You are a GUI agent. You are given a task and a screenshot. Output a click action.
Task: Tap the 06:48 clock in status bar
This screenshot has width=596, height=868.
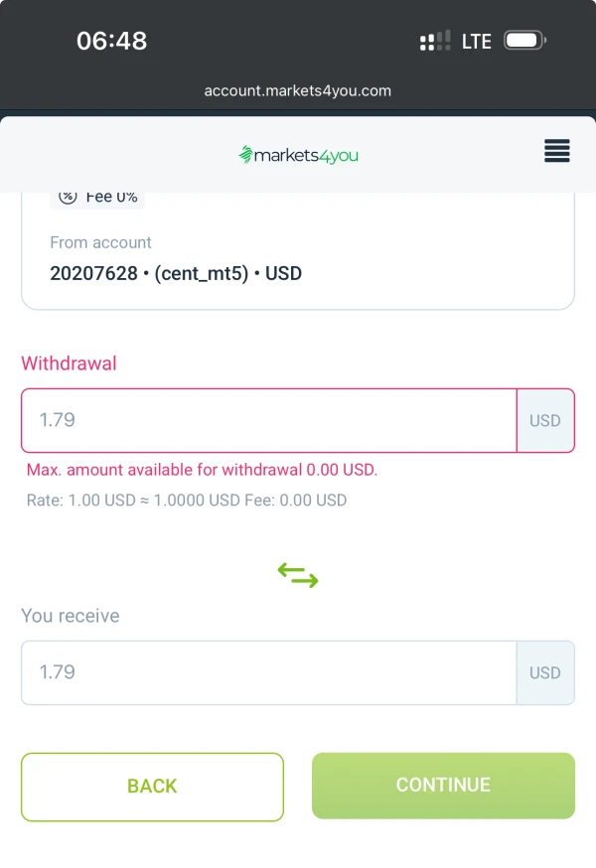[x=111, y=41]
